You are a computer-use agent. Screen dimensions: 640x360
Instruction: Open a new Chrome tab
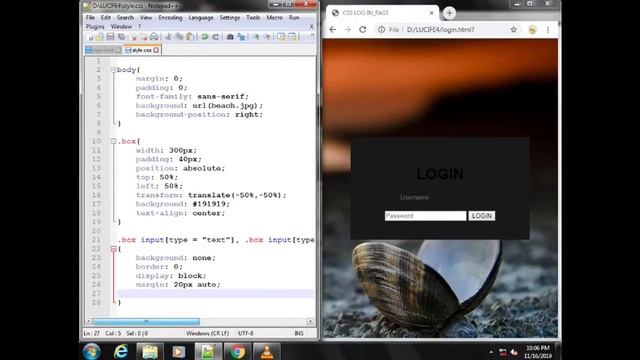449,13
